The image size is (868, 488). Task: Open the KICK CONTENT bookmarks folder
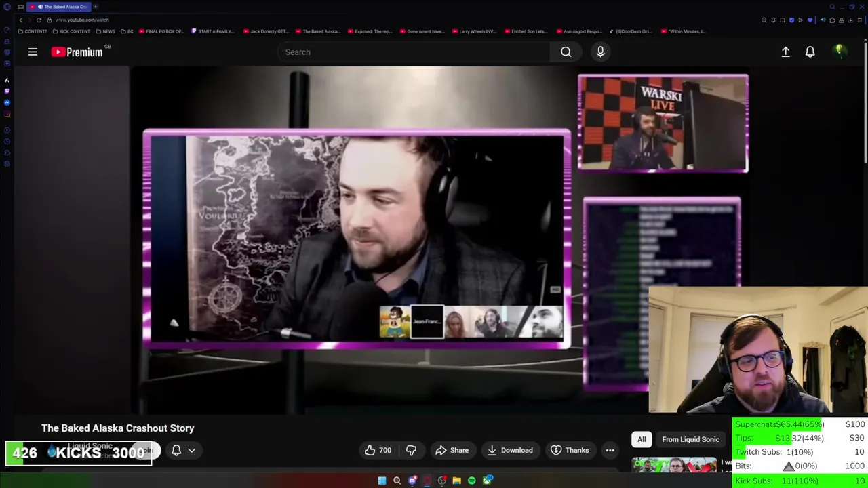point(71,31)
